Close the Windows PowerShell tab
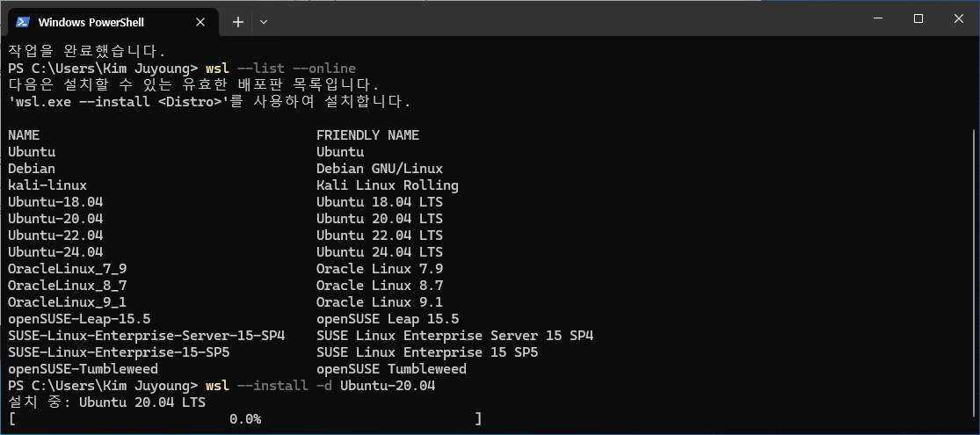The image size is (980, 435). click(x=200, y=22)
